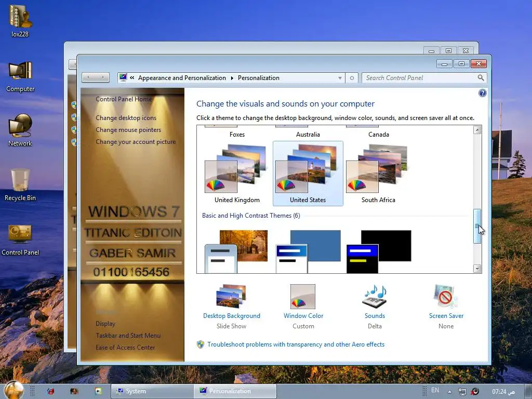Click the media player quick-launch taskbar icon
The width and height of the screenshot is (532, 399).
point(98,391)
